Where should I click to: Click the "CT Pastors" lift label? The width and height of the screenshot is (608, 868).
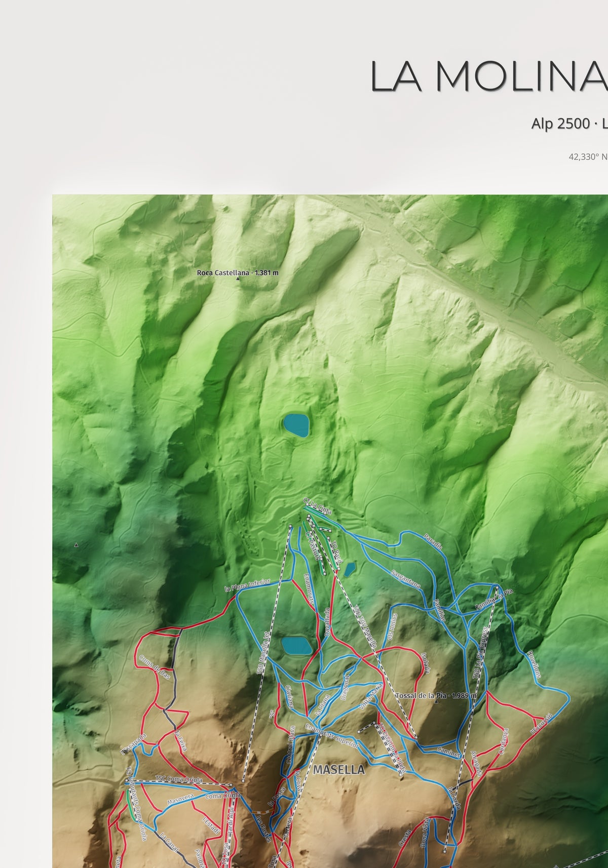click(312, 545)
